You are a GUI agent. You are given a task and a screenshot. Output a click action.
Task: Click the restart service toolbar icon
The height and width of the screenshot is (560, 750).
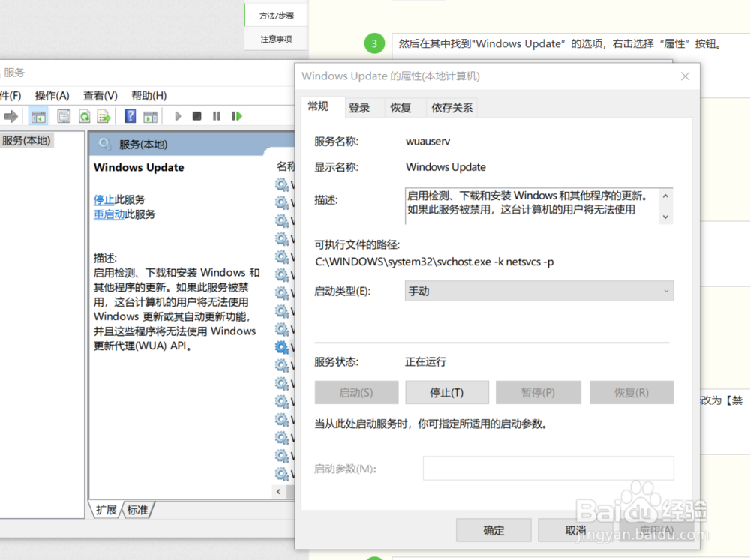[237, 116]
